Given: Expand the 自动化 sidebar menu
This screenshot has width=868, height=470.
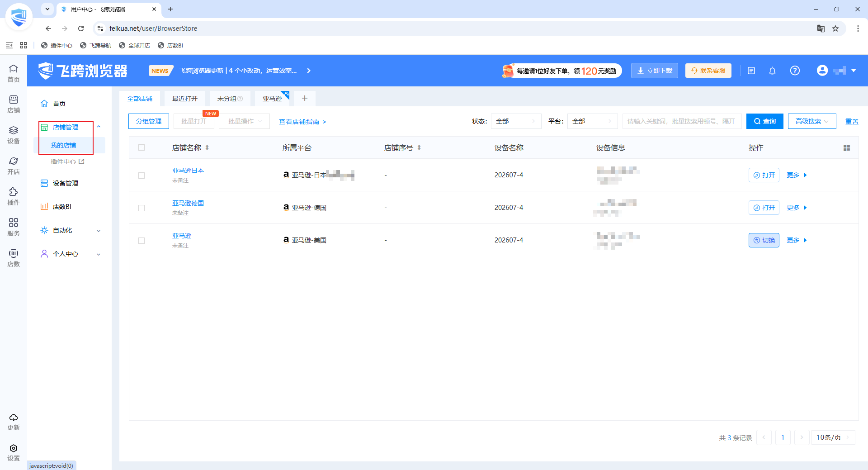Looking at the screenshot, I should pos(99,231).
